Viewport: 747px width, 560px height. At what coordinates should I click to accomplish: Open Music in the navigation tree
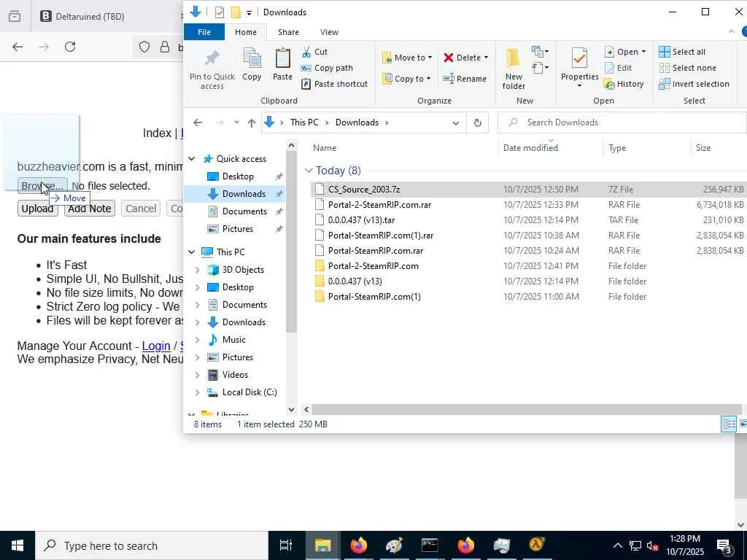tap(233, 340)
